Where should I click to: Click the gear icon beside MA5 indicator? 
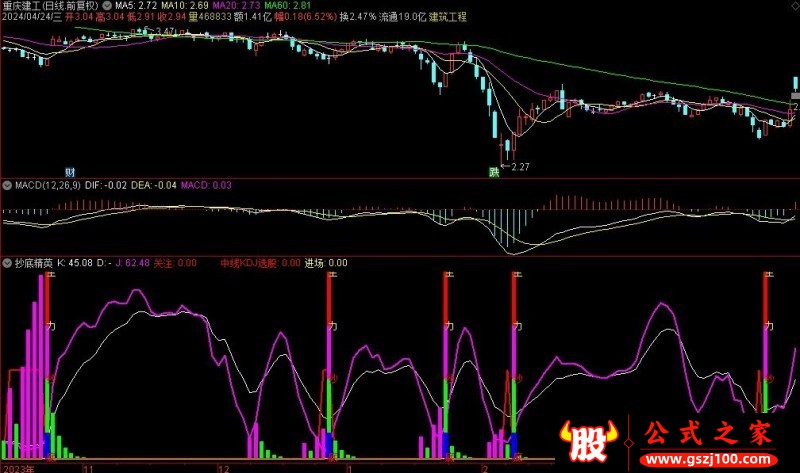pos(107,6)
